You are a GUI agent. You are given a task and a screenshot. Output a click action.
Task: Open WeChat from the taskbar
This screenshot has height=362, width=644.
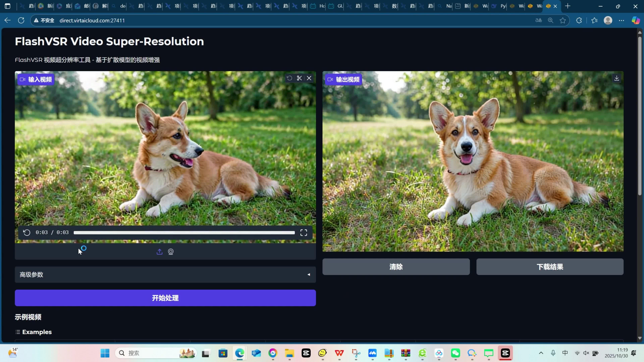click(455, 353)
